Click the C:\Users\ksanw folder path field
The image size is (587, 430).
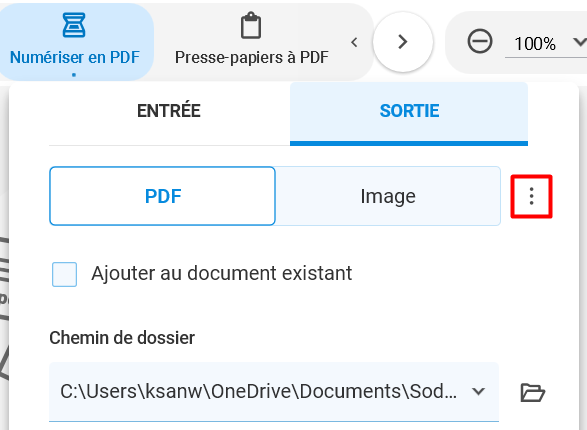coord(274,392)
